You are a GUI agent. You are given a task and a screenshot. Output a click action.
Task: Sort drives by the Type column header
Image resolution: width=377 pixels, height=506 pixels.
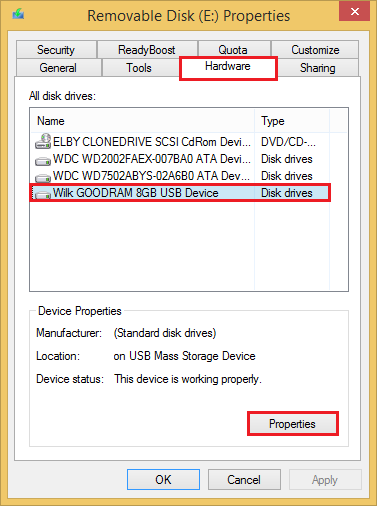pos(292,121)
